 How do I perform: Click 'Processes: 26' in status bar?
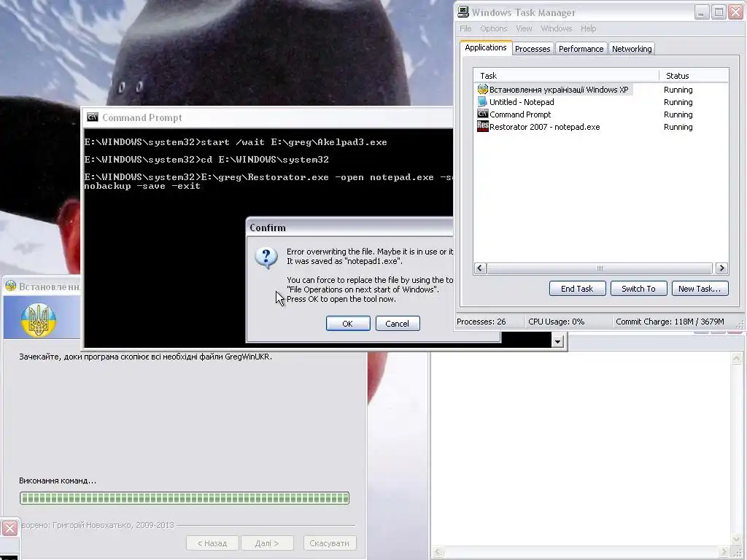click(481, 322)
